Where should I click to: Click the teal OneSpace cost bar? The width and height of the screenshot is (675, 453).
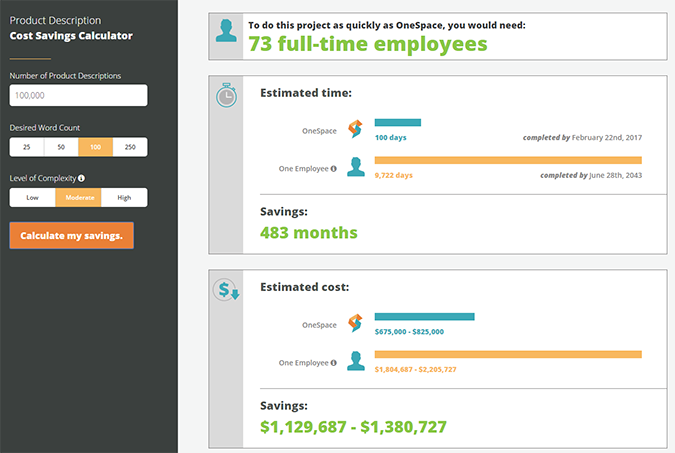point(424,317)
